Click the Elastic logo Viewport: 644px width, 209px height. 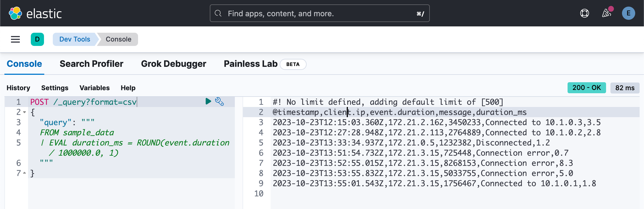point(35,13)
